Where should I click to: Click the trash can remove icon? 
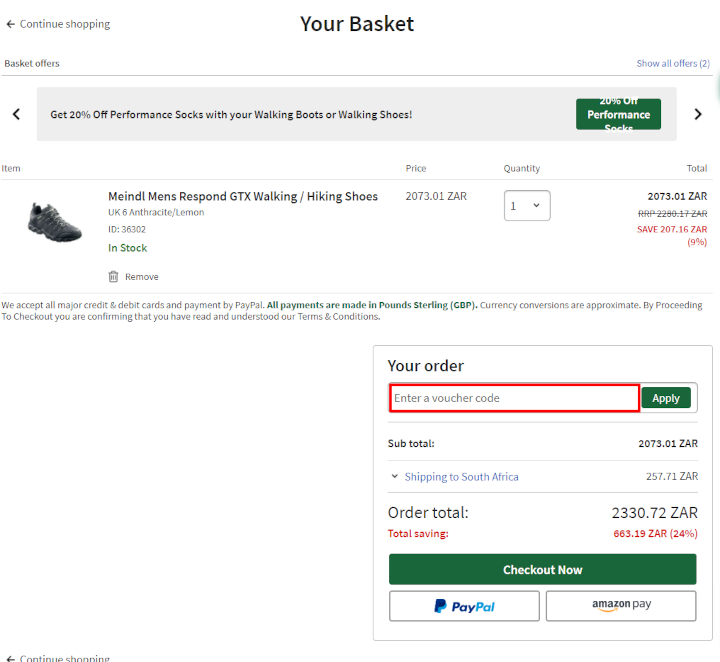click(x=113, y=276)
